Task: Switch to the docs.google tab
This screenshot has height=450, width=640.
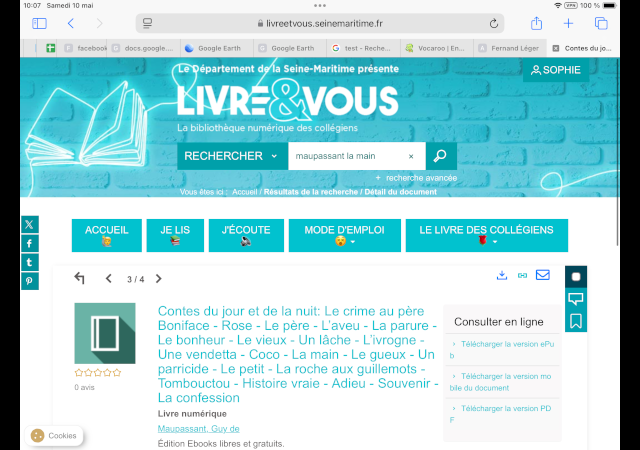Action: click(x=143, y=48)
